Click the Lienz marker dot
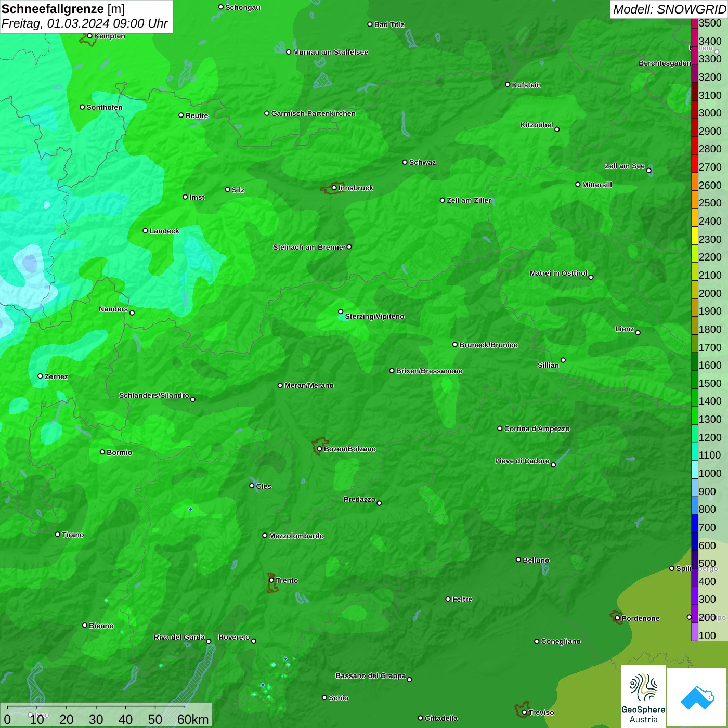728x728 pixels. click(638, 333)
